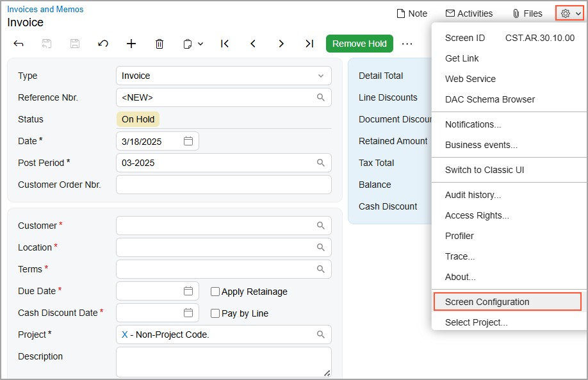Collapse the gear tools menu
Image resolution: width=588 pixels, height=380 pixels.
point(569,13)
